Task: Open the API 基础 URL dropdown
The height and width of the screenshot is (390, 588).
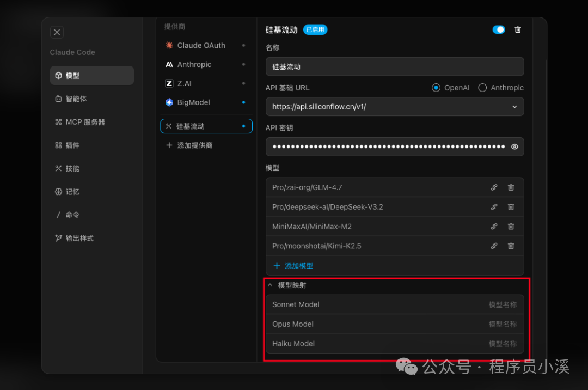Action: pos(514,107)
